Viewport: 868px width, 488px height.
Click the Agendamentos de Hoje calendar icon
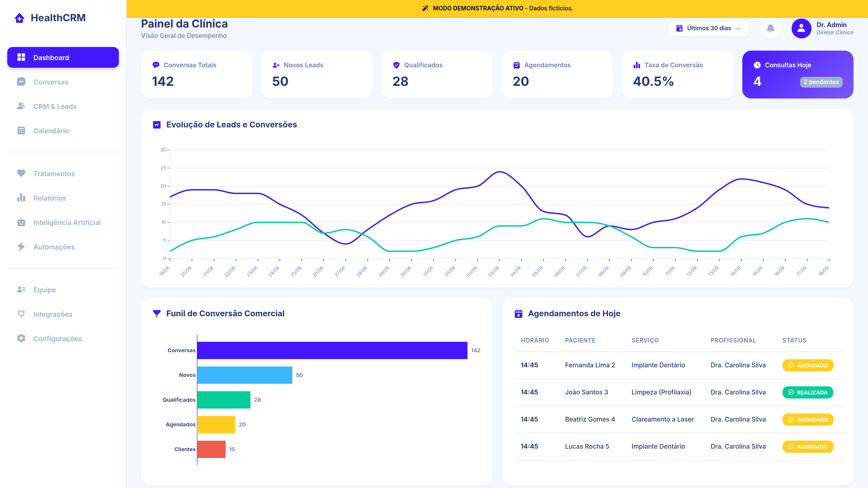(x=519, y=314)
